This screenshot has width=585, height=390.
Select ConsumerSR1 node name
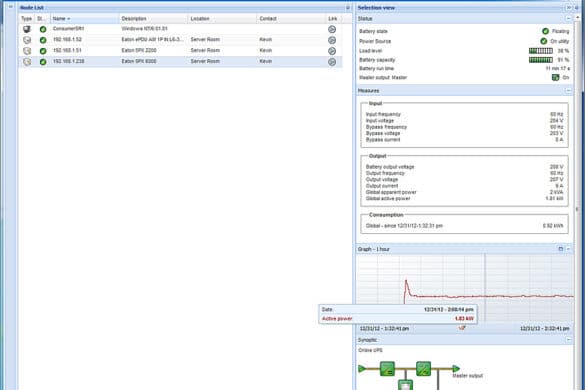pyautogui.click(x=68, y=29)
